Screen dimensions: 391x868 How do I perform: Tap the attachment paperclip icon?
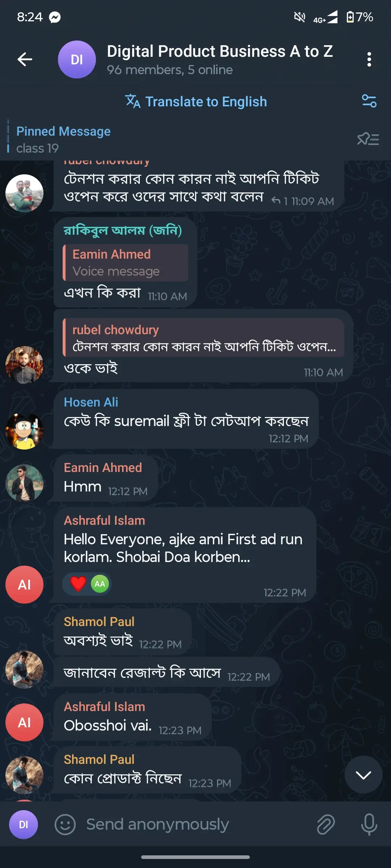pos(326,825)
